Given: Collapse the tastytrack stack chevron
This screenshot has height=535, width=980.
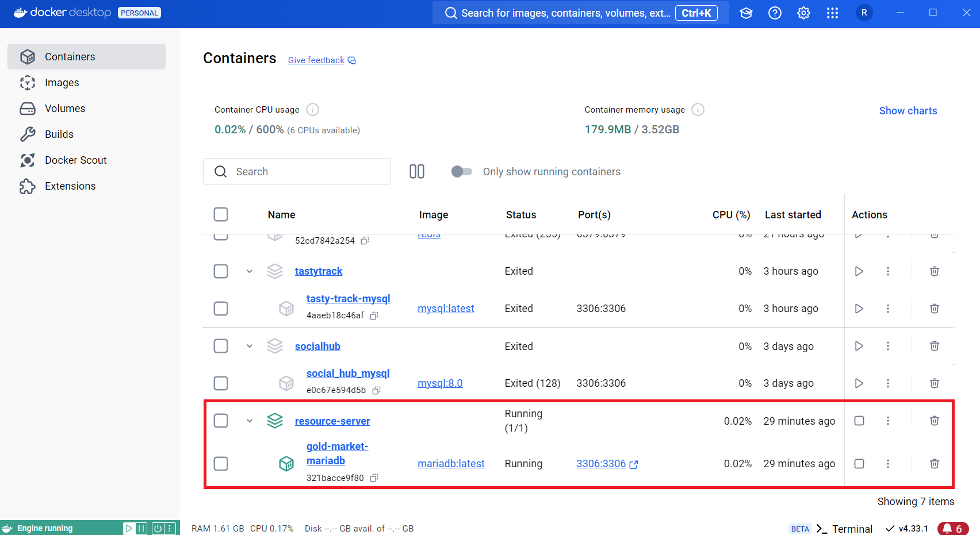Looking at the screenshot, I should (x=250, y=271).
